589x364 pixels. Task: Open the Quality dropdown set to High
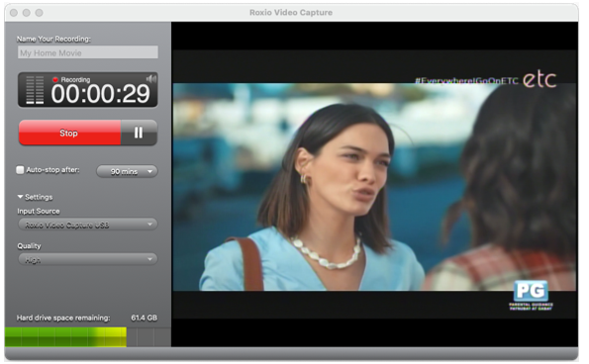(88, 259)
